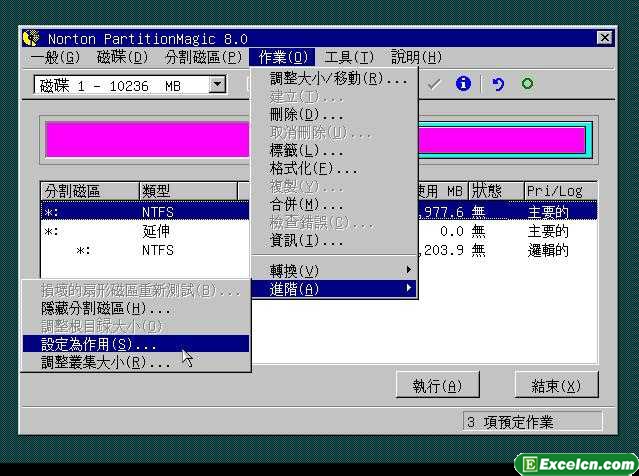The width and height of the screenshot is (639, 476).
Task: Select 調整叢集大小(R) in submenu
Action: pyautogui.click(x=136, y=362)
